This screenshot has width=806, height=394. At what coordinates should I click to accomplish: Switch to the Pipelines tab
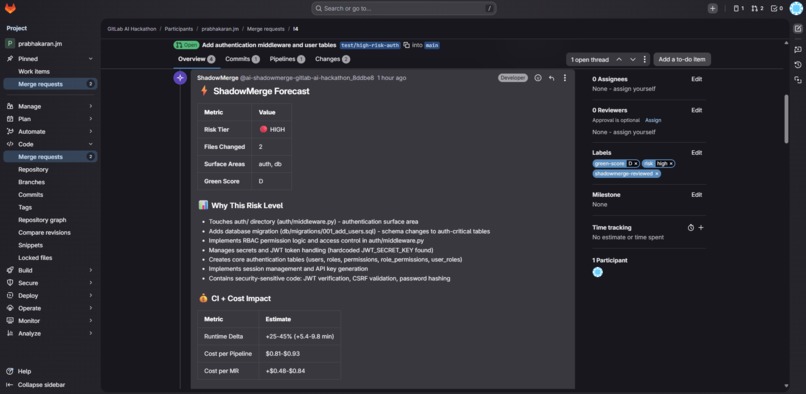coord(287,59)
